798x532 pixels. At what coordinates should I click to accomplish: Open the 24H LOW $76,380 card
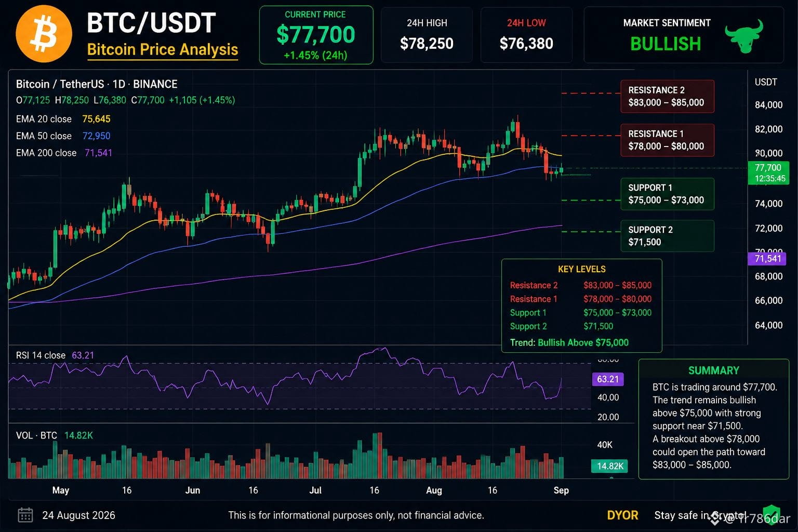tap(526, 35)
